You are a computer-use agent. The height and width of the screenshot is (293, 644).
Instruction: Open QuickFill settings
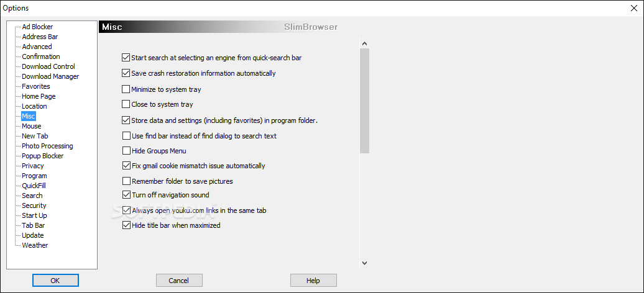(x=34, y=186)
